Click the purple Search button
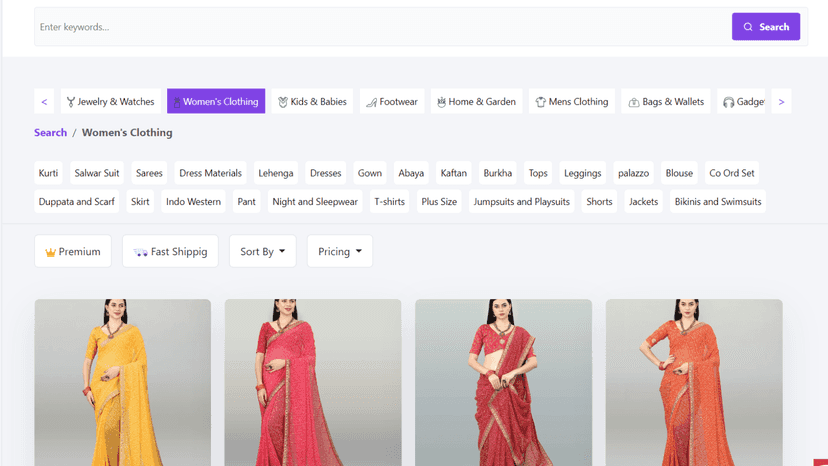The image size is (828, 466). (x=766, y=27)
